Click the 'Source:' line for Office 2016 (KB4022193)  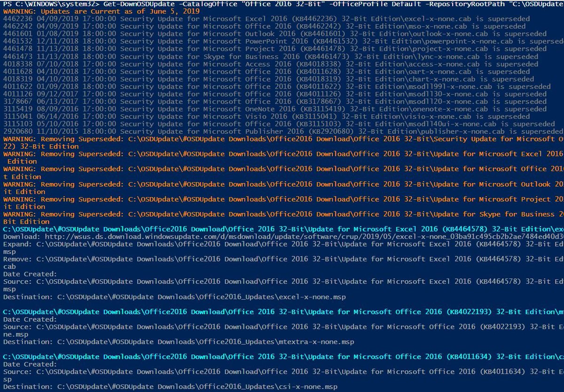click(283, 331)
